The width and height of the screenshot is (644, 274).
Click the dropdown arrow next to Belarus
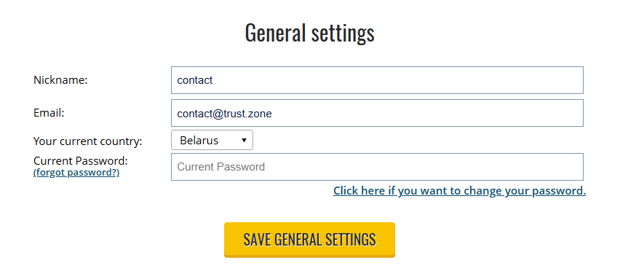244,141
